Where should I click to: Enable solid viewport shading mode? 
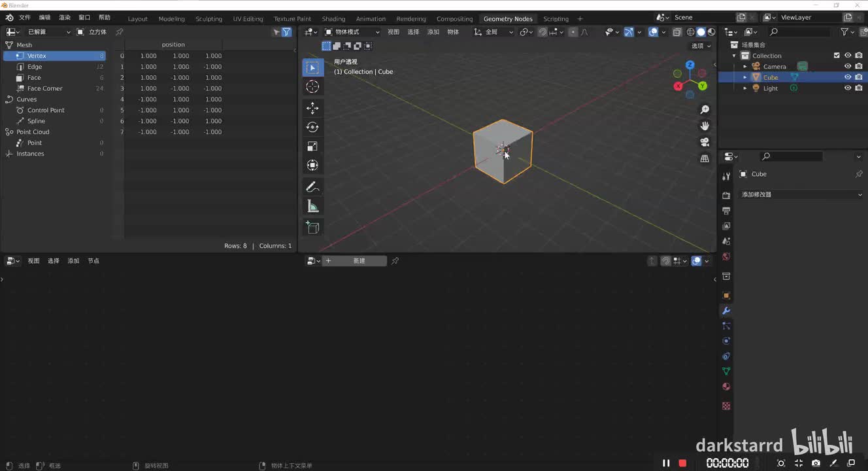(x=701, y=31)
